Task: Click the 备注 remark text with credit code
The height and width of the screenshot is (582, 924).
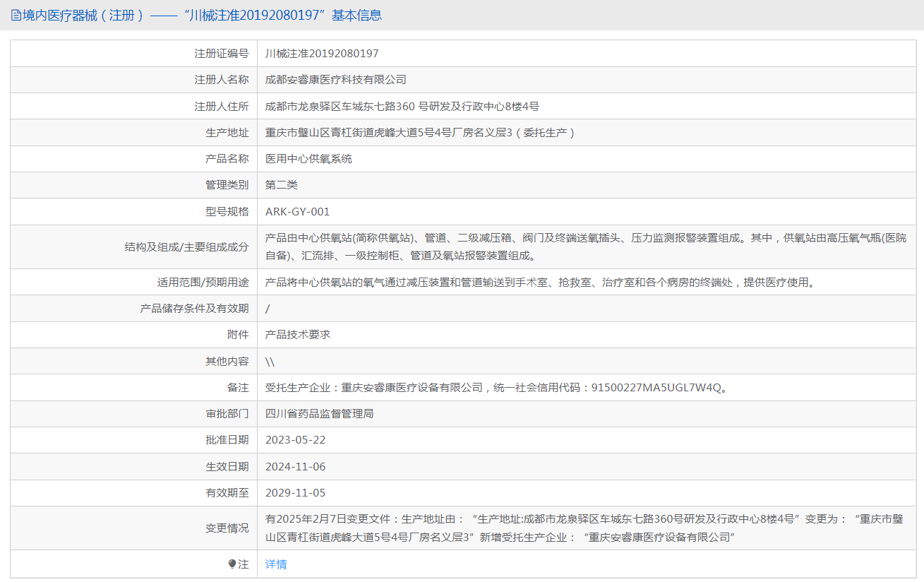Action: 497,388
